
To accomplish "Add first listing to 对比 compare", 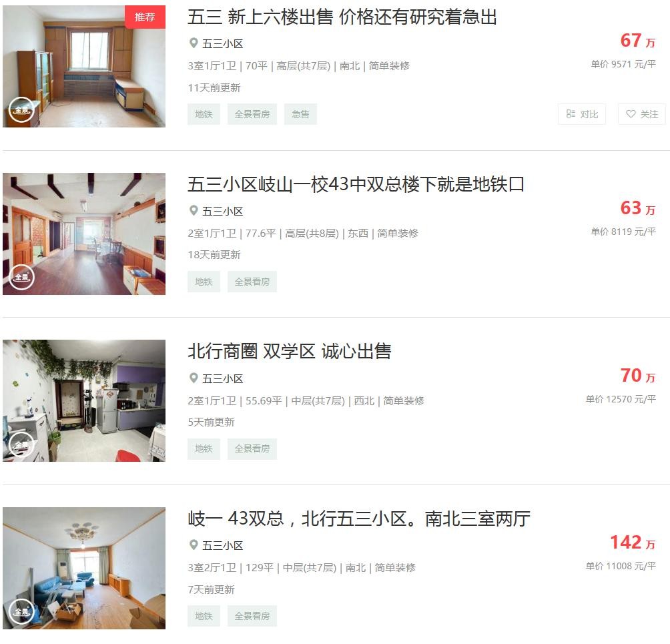I will (582, 114).
